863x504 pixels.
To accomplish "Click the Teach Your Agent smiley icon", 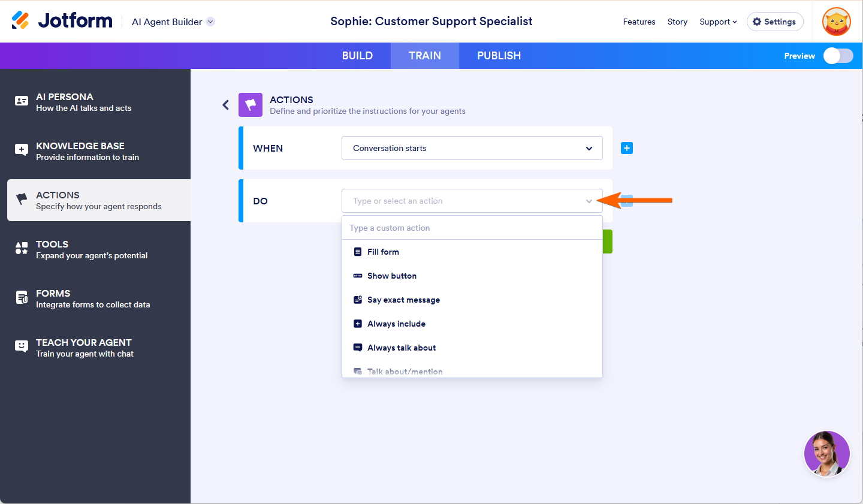I will pos(22,346).
